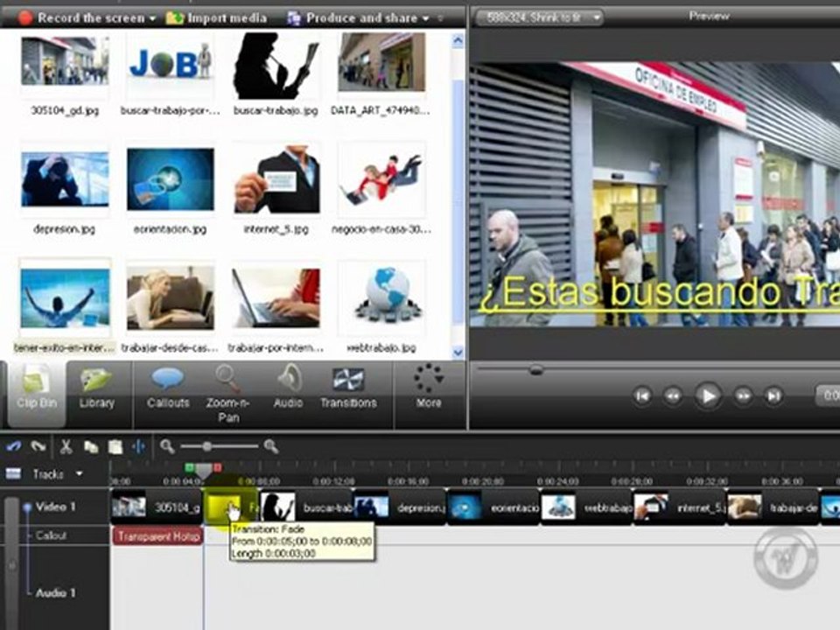The height and width of the screenshot is (630, 840).
Task: Click the Split icon in timeline toolbar
Action: (x=139, y=446)
